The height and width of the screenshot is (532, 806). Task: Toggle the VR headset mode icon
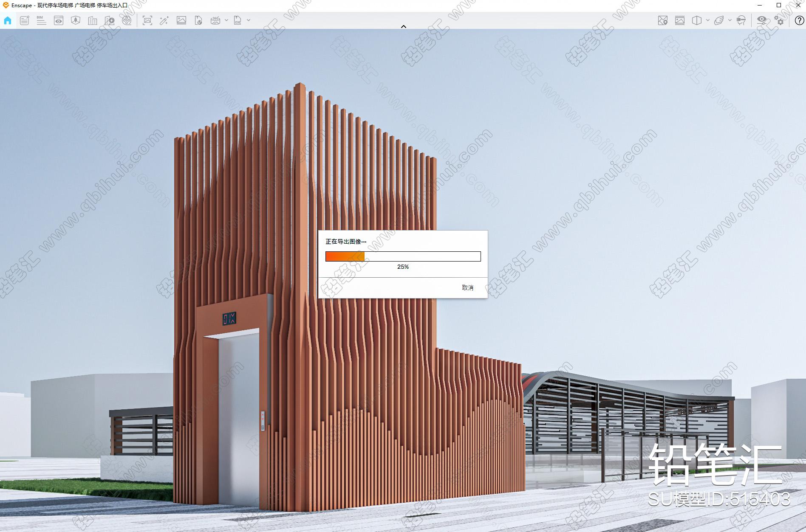[x=741, y=20]
